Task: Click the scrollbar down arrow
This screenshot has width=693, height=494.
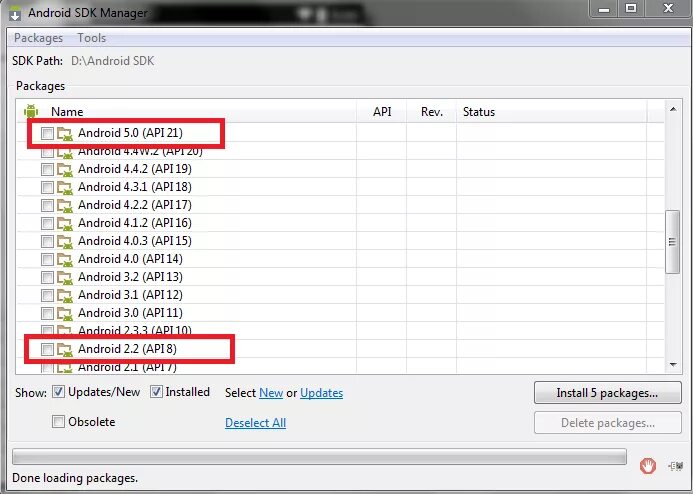Action: 673,365
